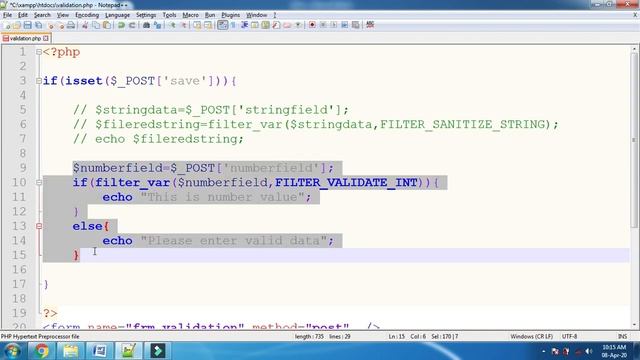This screenshot has height=360, width=640.
Task: Save the file using the Save icon
Action: (x=27, y=25)
